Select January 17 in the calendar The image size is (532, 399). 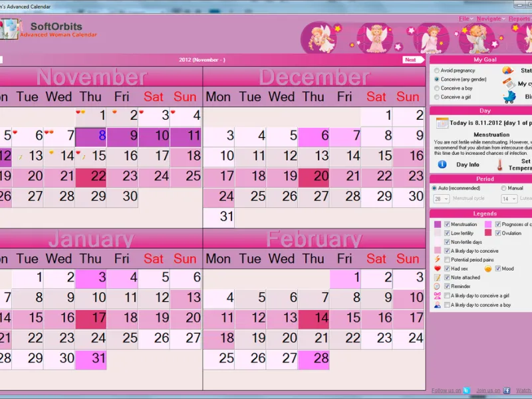tap(90, 319)
